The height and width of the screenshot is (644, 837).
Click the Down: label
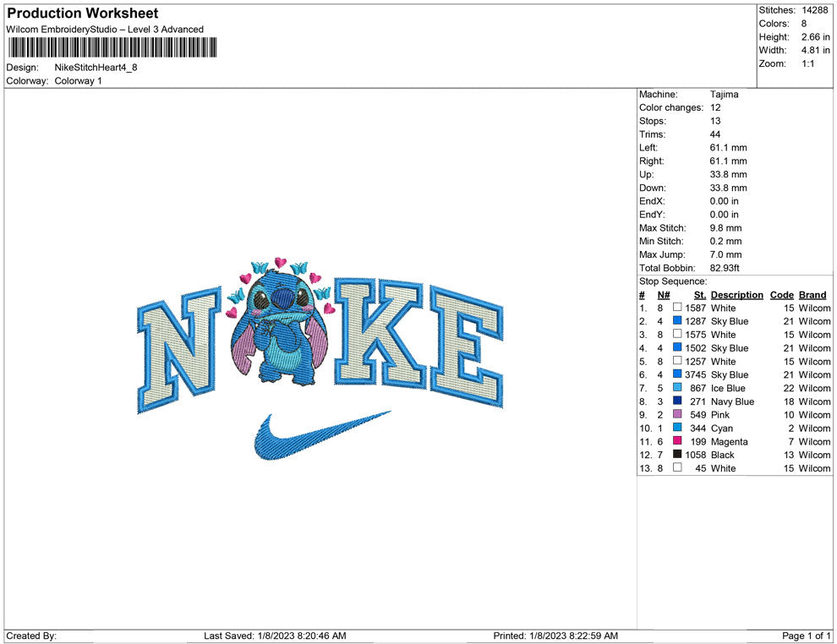click(653, 188)
